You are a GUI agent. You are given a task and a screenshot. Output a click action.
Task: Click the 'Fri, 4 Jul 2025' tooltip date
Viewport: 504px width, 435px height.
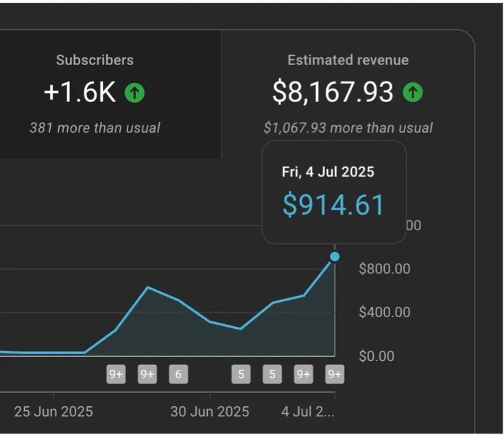pos(328,172)
